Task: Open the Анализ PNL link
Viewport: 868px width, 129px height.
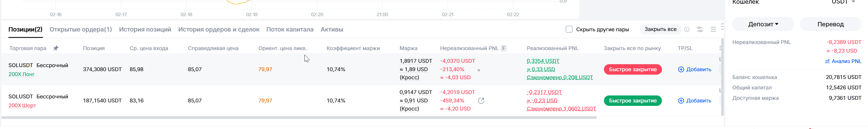Action: (x=843, y=61)
